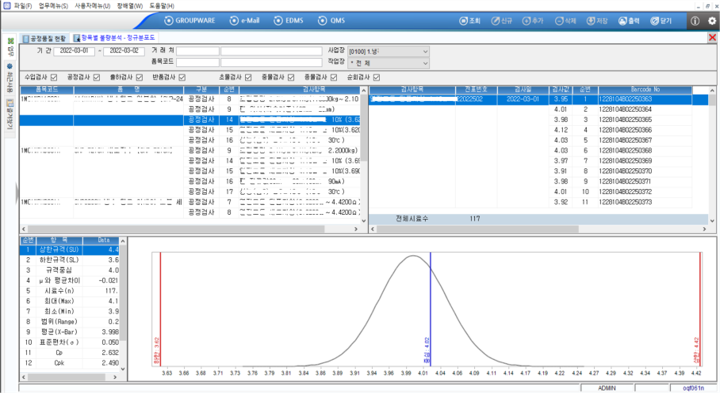
Task: Click the blue center line on distribution chart
Action: click(430, 309)
